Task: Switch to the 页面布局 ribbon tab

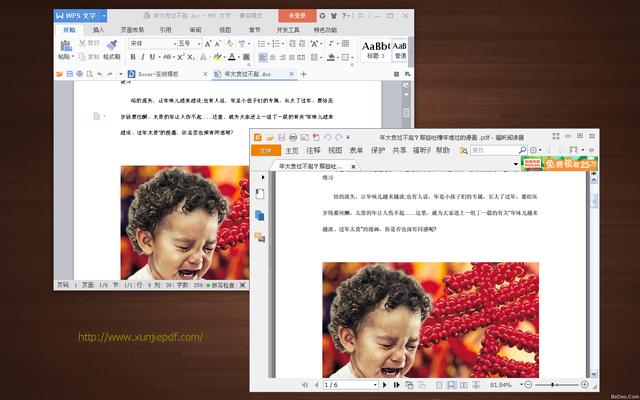Action: click(x=132, y=30)
